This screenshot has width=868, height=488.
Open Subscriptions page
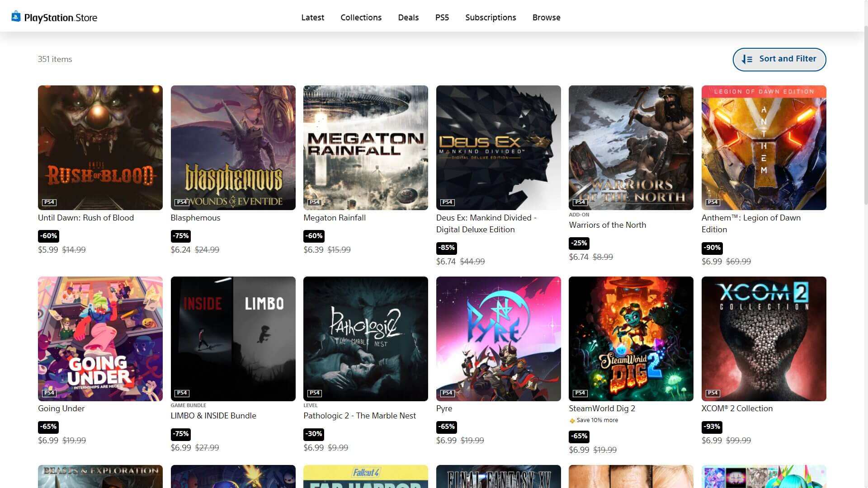[491, 18]
